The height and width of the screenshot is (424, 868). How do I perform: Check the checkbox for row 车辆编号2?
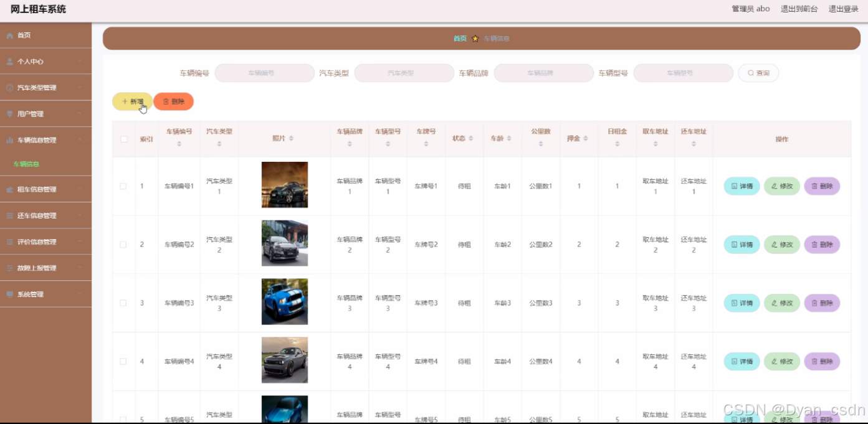(x=123, y=245)
